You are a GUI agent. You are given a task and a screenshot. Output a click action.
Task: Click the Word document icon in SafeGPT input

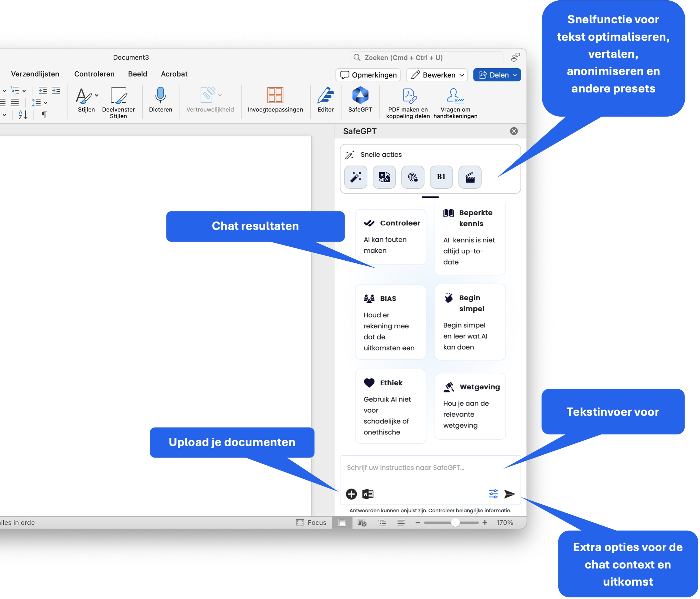click(x=368, y=494)
